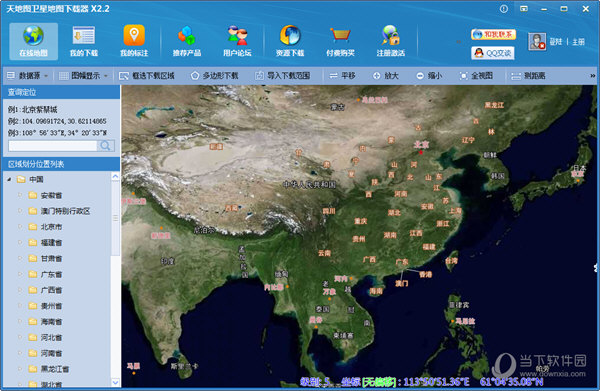Image resolution: width=600 pixels, height=391 pixels.
Task: Select the 放大 zoom in tool
Action: coord(386,76)
